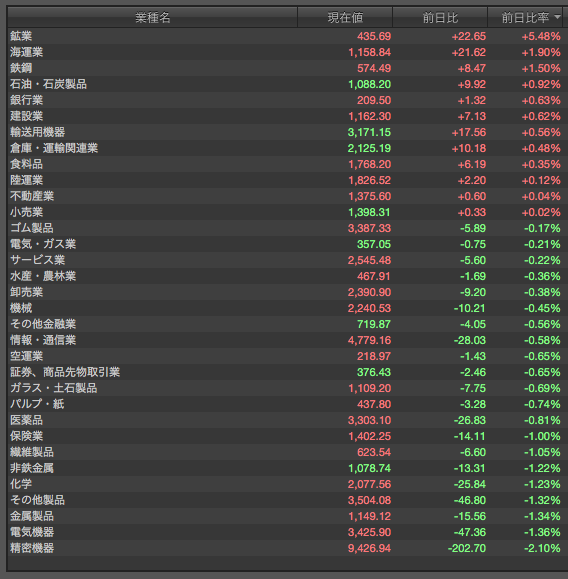Click the 前日比率 column header
Viewport: 568px width, 579px height.
click(x=525, y=17)
